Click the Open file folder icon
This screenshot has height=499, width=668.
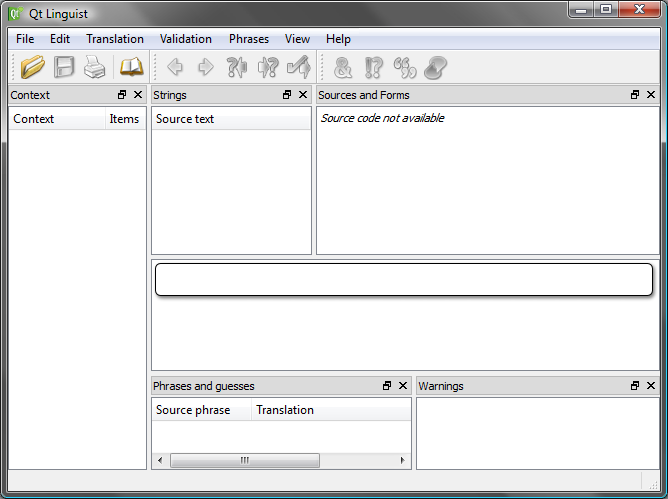[33, 68]
